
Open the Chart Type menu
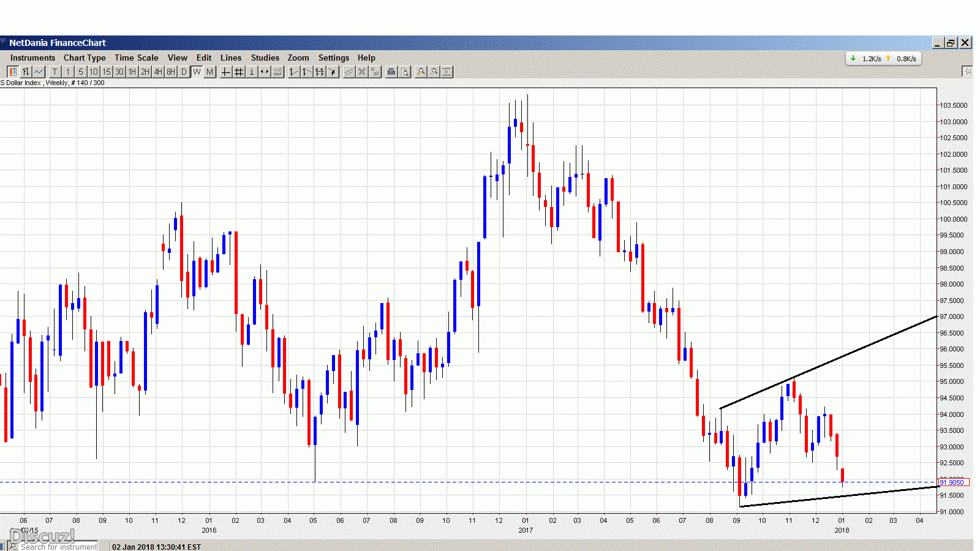pyautogui.click(x=85, y=58)
